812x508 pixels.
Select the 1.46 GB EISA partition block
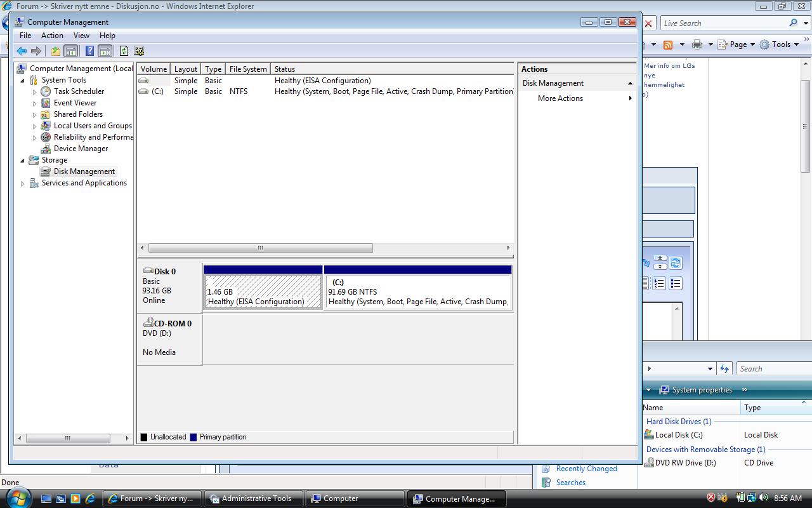pos(263,292)
